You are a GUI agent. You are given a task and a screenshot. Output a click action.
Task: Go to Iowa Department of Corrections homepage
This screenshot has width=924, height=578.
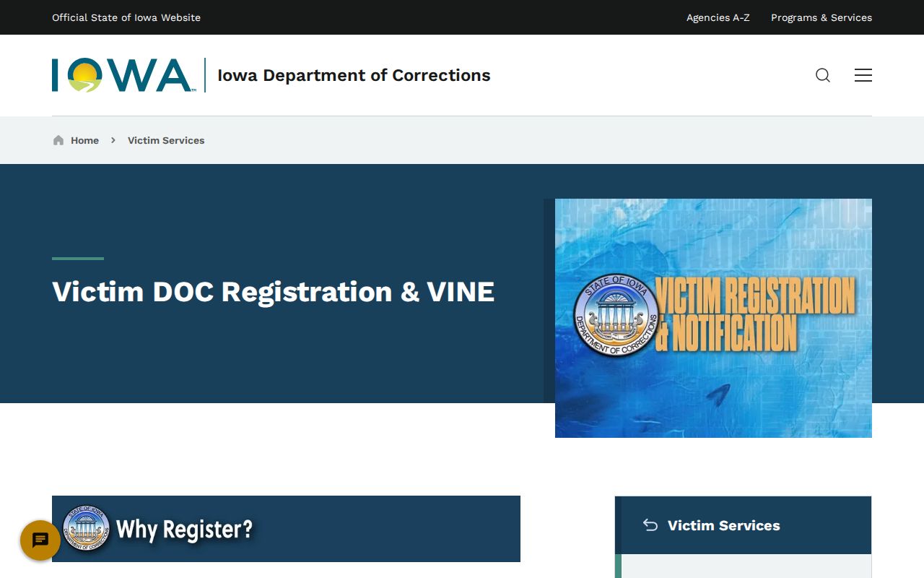[354, 75]
